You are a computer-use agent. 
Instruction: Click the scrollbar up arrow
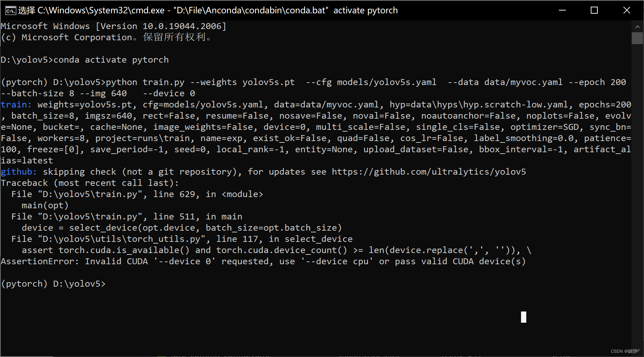637,26
